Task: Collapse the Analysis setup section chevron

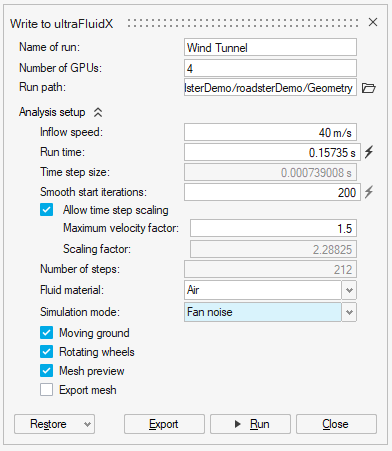Action: pos(98,112)
